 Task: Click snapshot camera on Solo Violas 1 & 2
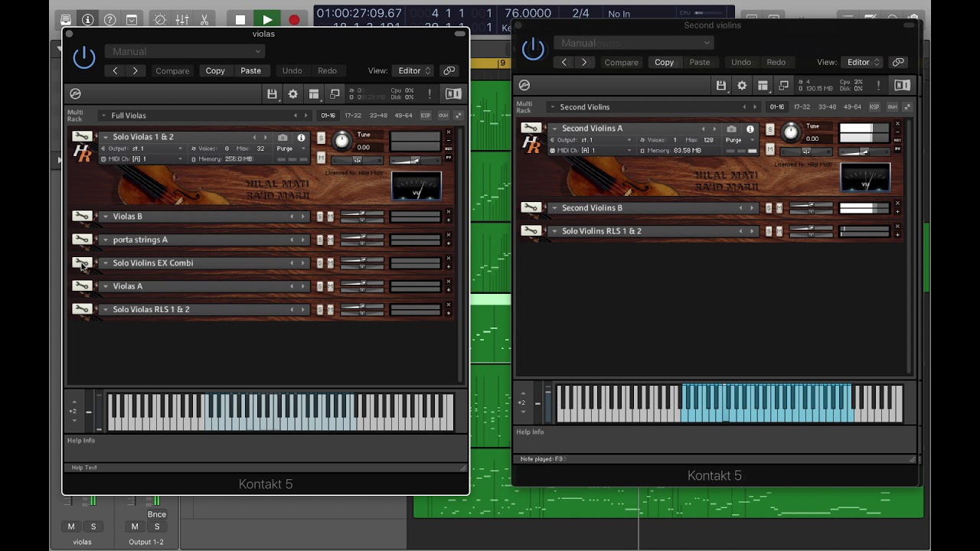click(x=283, y=138)
